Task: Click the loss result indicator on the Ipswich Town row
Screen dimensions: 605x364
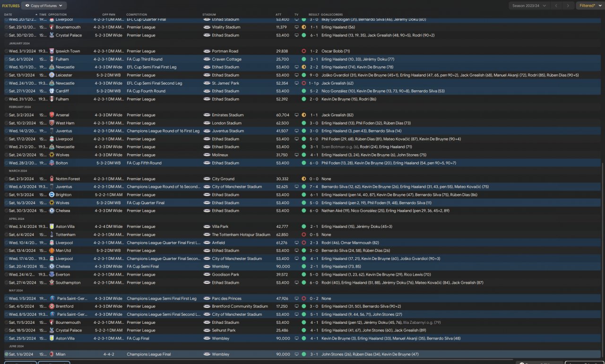Action: coord(303,51)
